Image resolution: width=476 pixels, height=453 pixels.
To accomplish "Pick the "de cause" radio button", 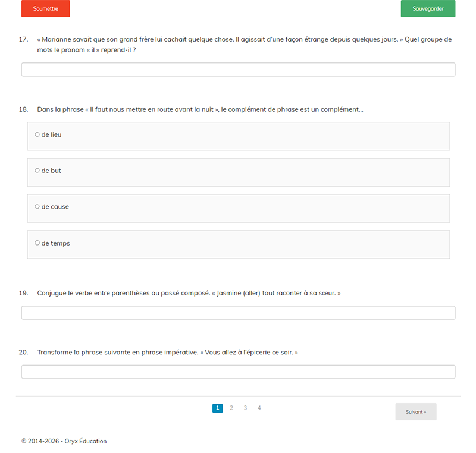I will point(37,207).
